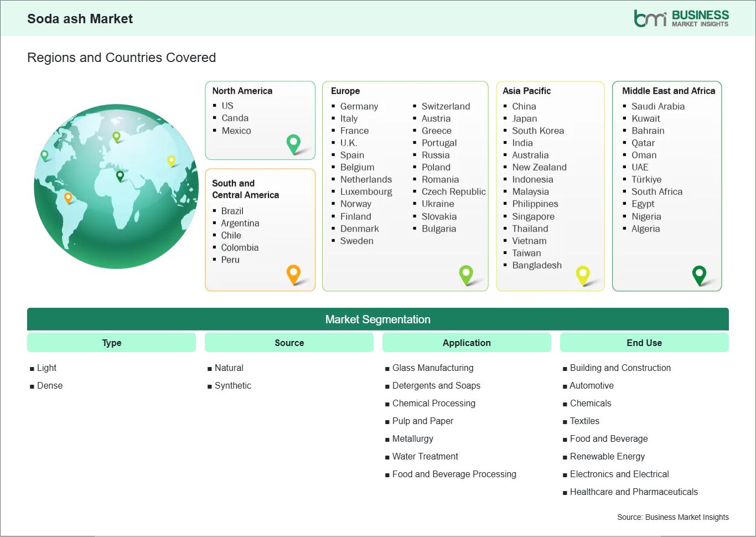Select the Type segmentation header

[111, 343]
